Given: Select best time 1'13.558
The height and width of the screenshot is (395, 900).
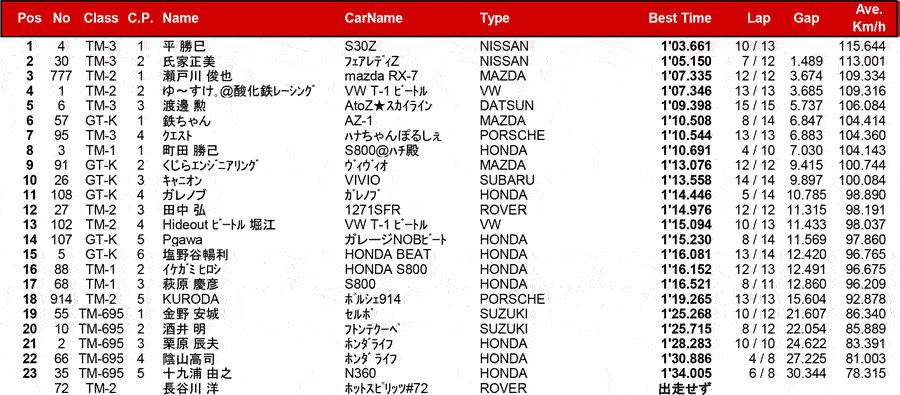Looking at the screenshot, I should 686,180.
